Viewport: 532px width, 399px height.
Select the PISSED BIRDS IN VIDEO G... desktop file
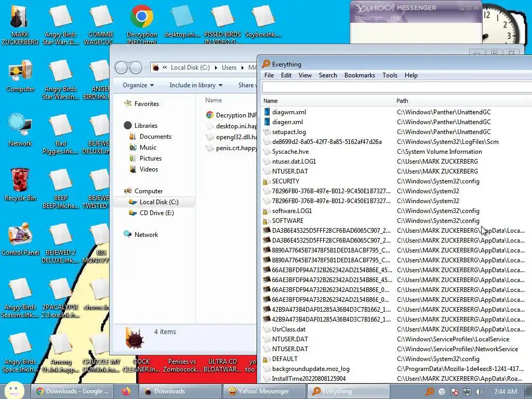point(222,24)
